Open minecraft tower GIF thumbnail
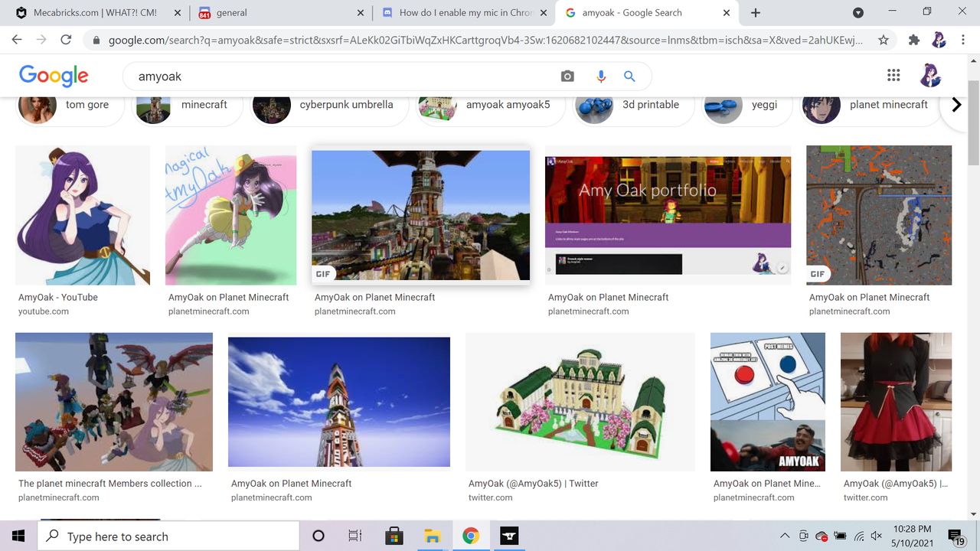This screenshot has height=551, width=980. 420,215
